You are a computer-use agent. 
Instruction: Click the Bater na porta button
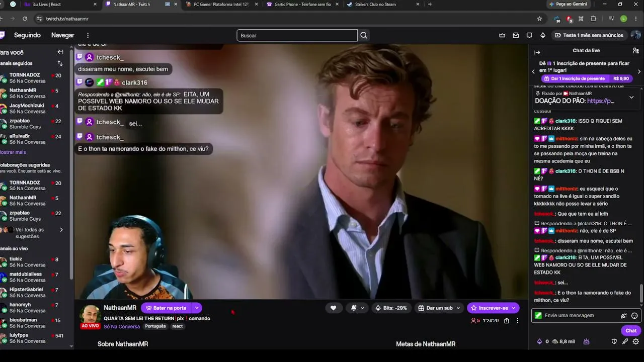(x=166, y=308)
